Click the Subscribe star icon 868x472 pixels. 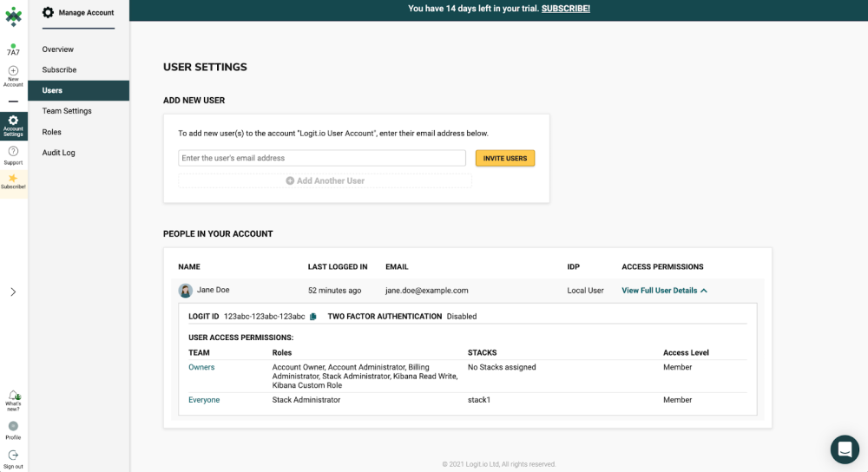coord(13,179)
